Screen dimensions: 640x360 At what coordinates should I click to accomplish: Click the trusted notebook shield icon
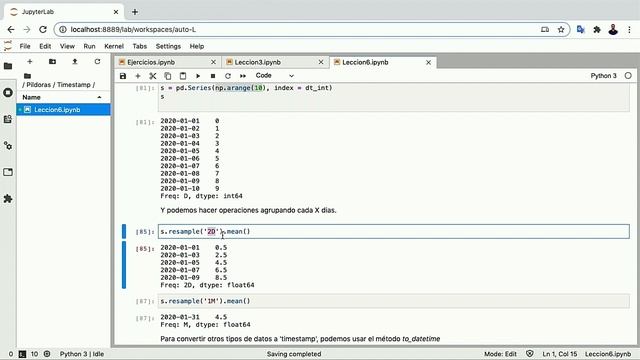coord(529,354)
